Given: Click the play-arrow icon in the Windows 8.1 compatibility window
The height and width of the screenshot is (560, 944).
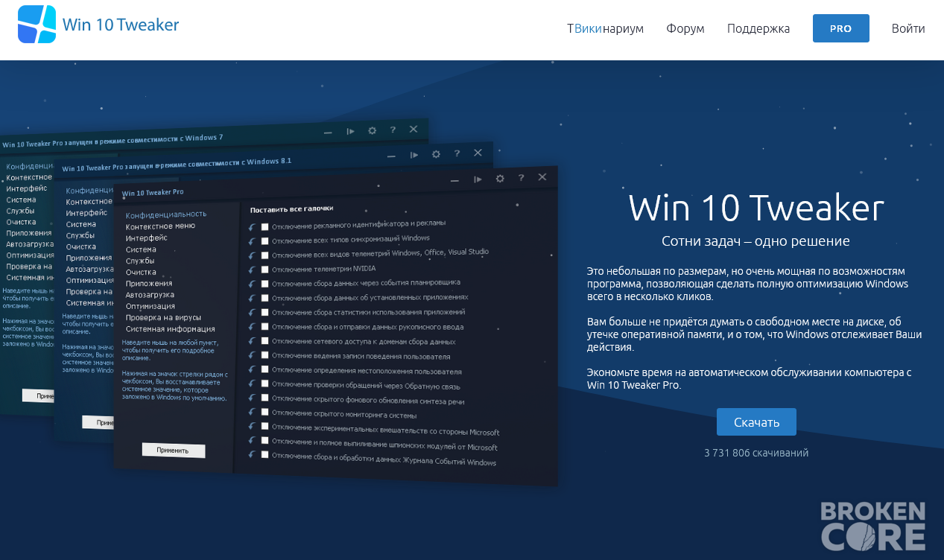Looking at the screenshot, I should tap(414, 155).
